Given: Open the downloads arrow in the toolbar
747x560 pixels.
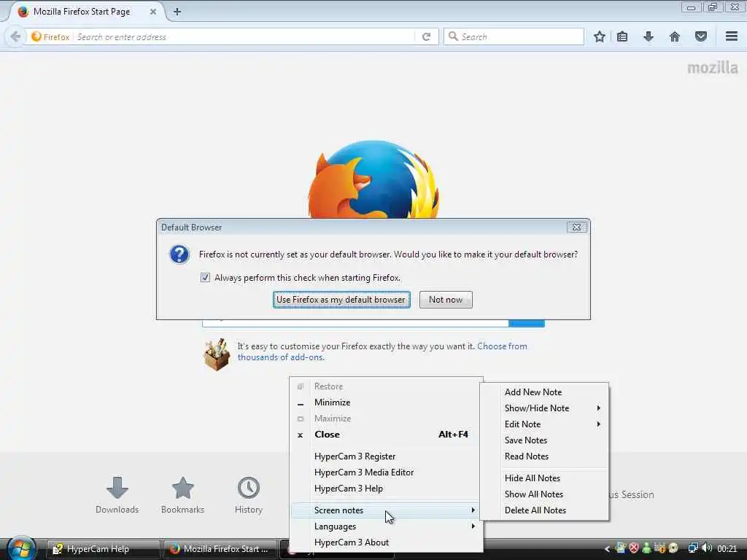Looking at the screenshot, I should tap(649, 36).
